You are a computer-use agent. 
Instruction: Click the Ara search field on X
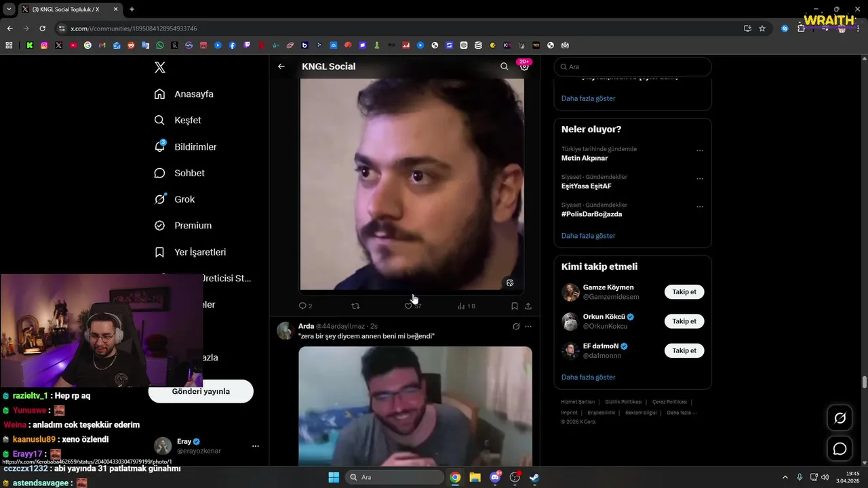pyautogui.click(x=633, y=67)
